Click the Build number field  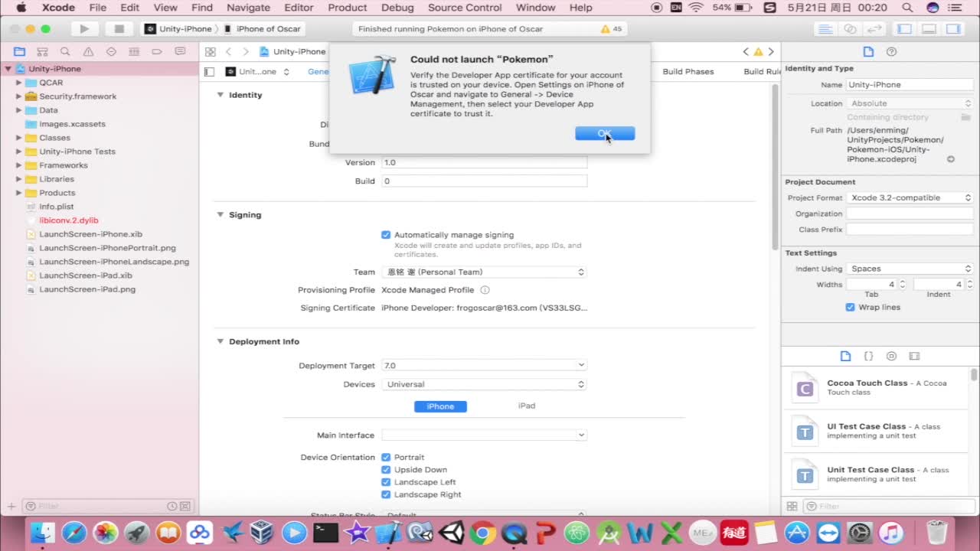485,181
